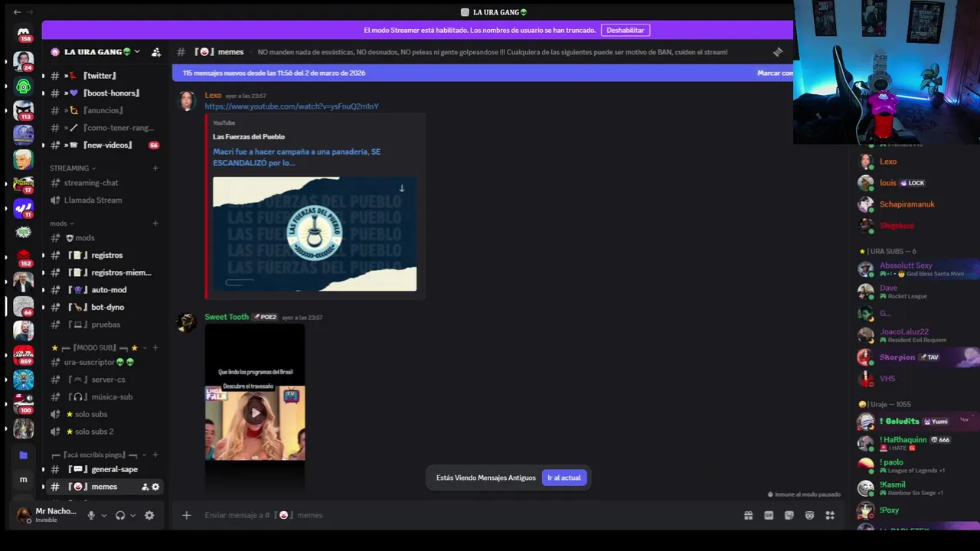Viewport: 980px width, 551px height.
Task: Collapse the mods category
Action: click(x=63, y=223)
